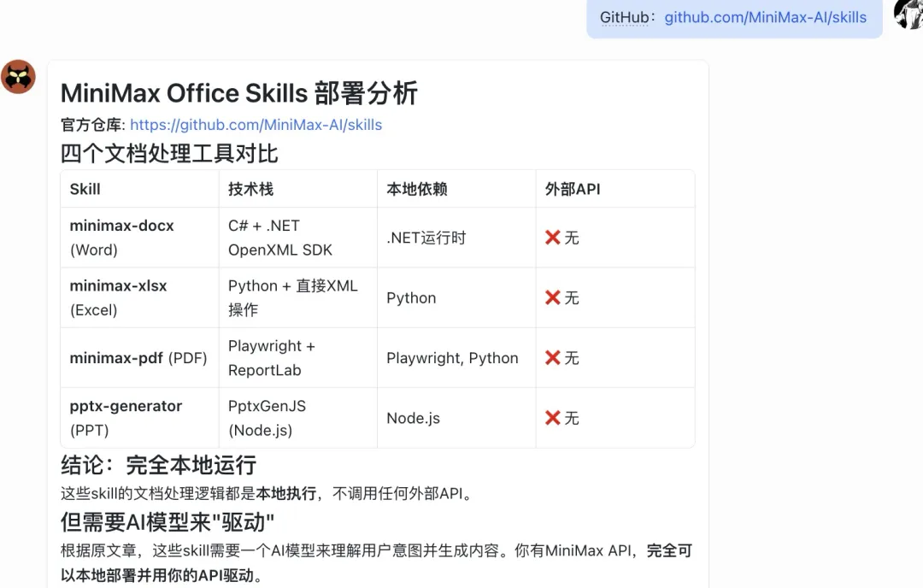The image size is (923, 588).
Task: Click the "本地依赖" column header
Action: 456,189
